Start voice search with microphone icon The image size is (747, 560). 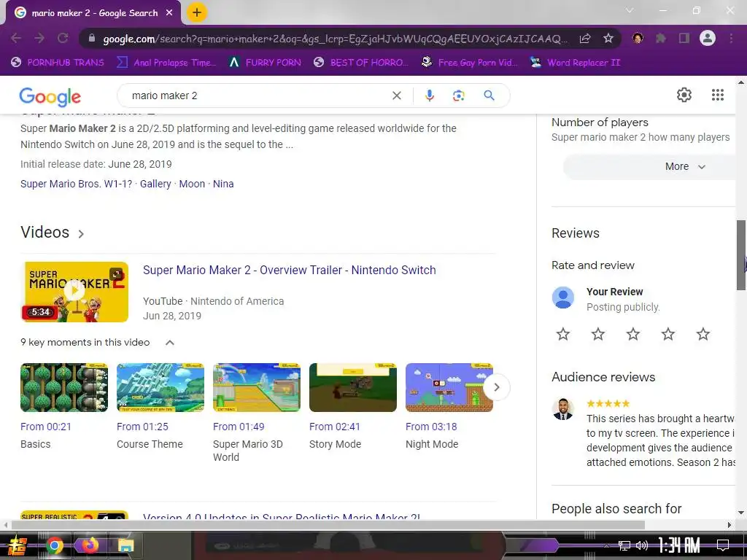pos(429,96)
